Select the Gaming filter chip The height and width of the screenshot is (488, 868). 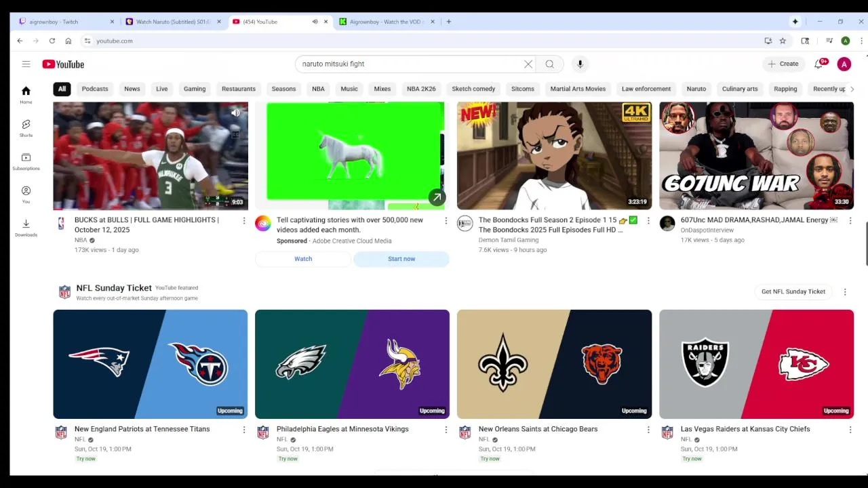pos(195,89)
